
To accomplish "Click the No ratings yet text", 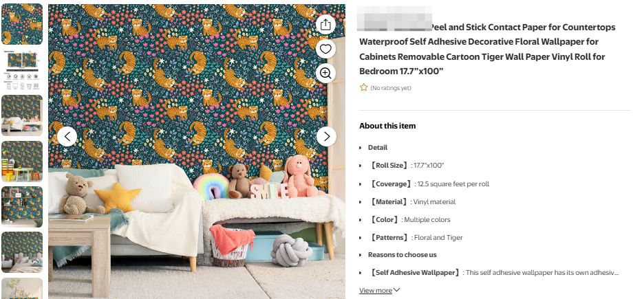I will [391, 88].
